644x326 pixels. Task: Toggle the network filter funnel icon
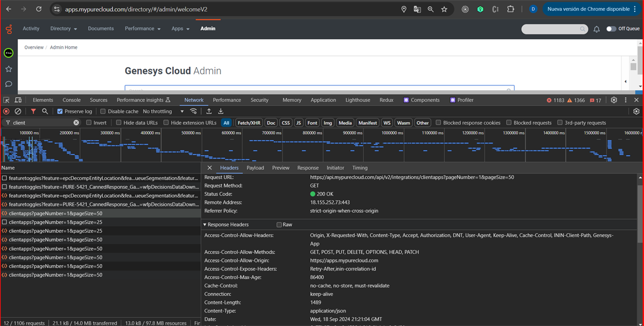33,112
